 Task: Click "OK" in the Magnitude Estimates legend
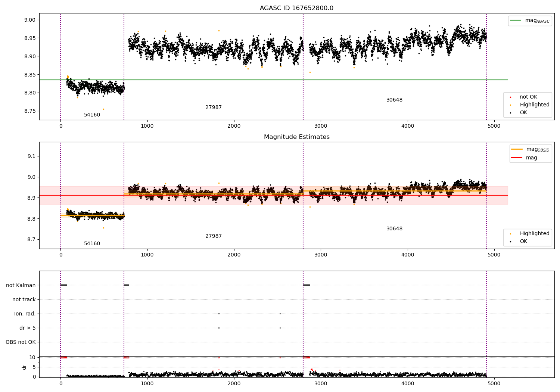pyautogui.click(x=523, y=242)
